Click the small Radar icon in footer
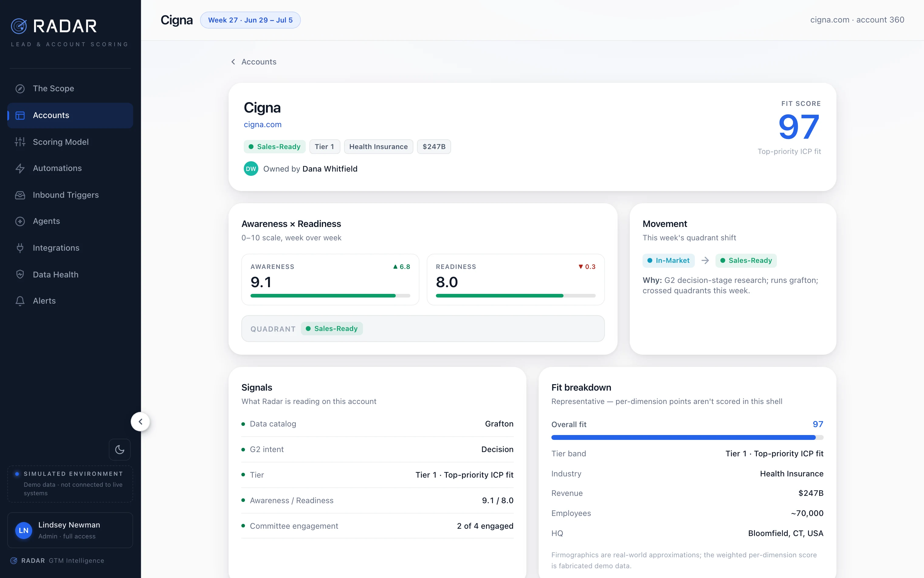 (14, 560)
